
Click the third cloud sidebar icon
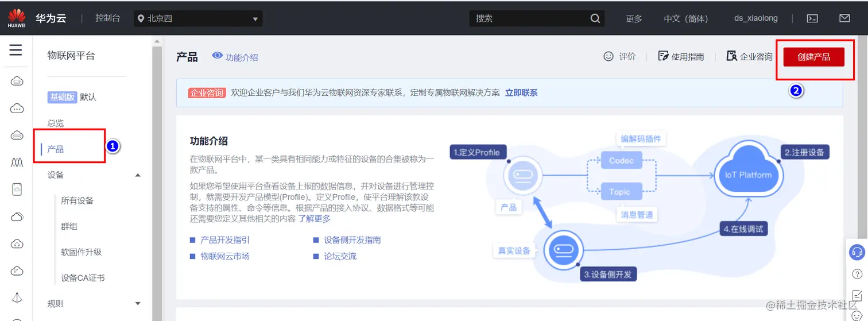(17, 136)
